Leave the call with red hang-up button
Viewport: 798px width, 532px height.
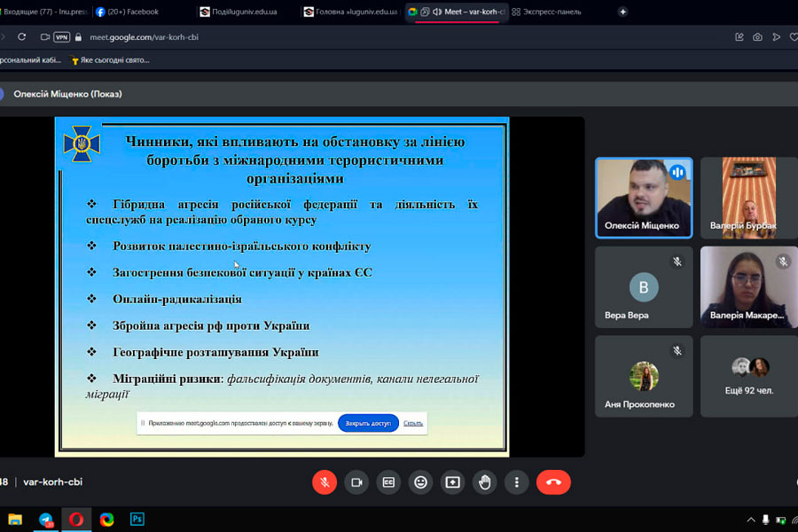click(x=553, y=482)
